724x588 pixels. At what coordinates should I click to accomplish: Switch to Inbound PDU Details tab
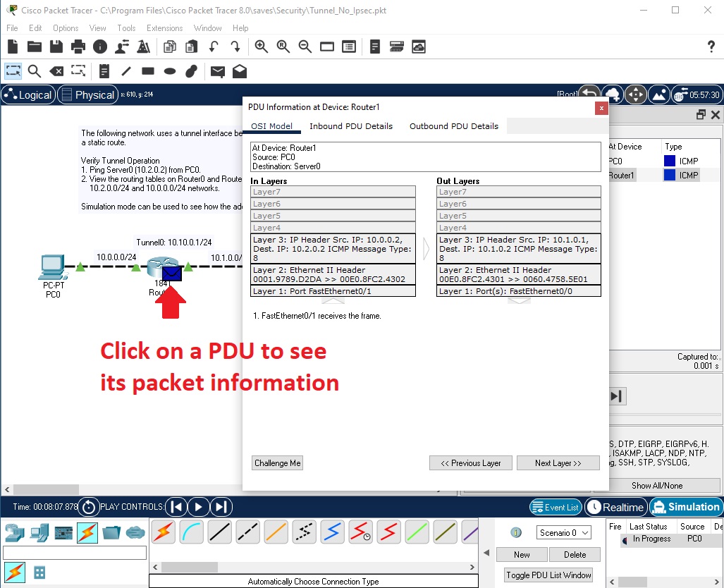pos(351,126)
